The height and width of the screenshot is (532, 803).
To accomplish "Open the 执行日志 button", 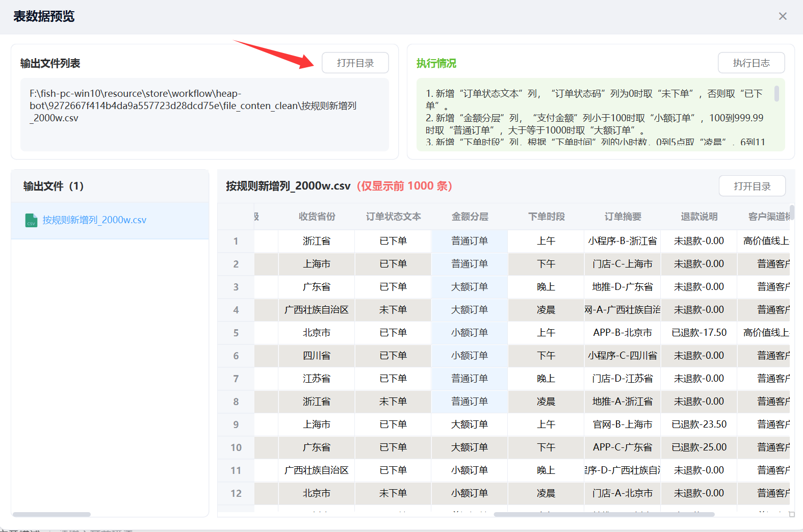I will coord(751,63).
